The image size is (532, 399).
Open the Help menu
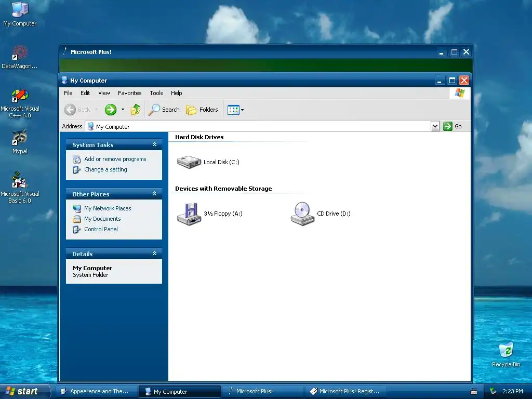(177, 93)
